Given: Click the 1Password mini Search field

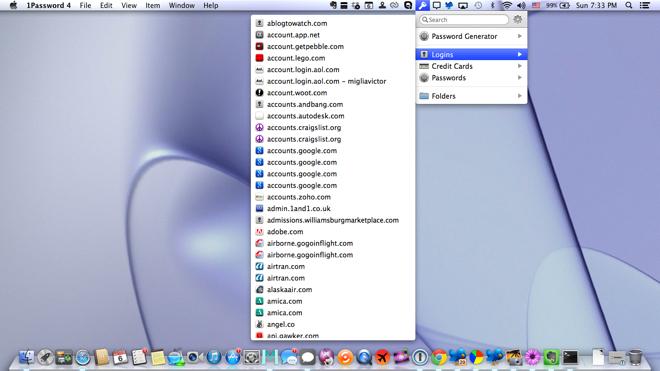Looking at the screenshot, I should tap(464, 19).
